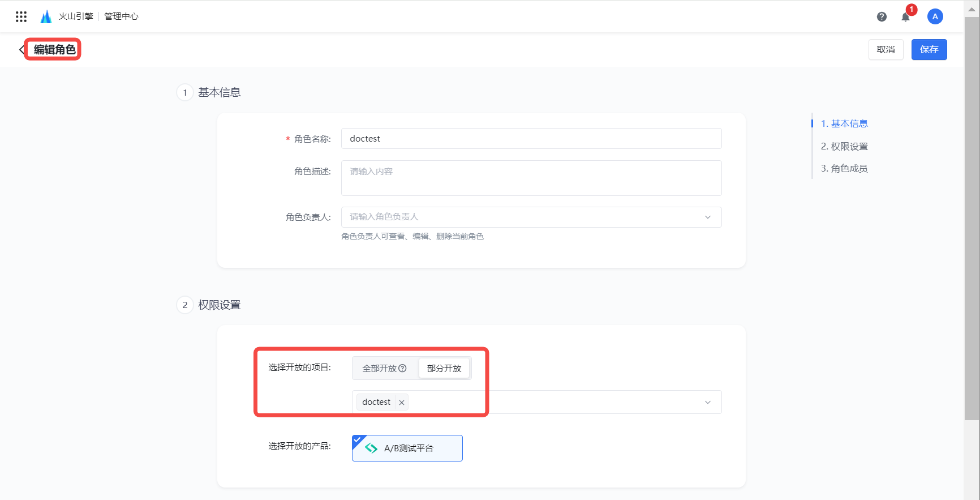This screenshot has width=980, height=500.
Task: Jump to 3. 角色成员 anchor
Action: pos(844,168)
